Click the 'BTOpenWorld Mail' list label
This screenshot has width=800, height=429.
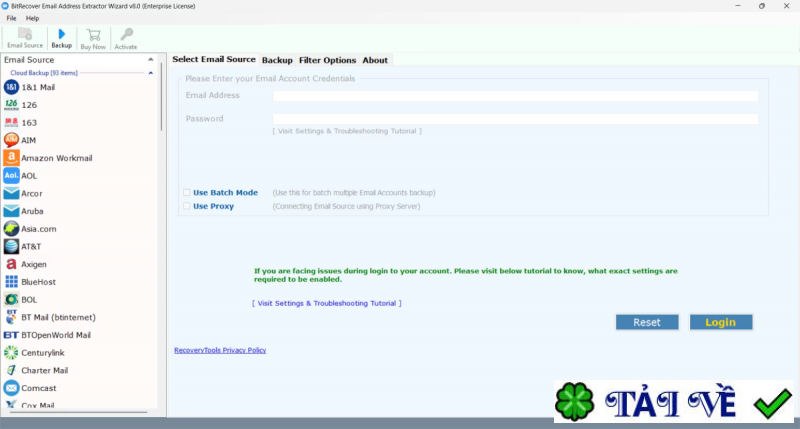(x=56, y=335)
